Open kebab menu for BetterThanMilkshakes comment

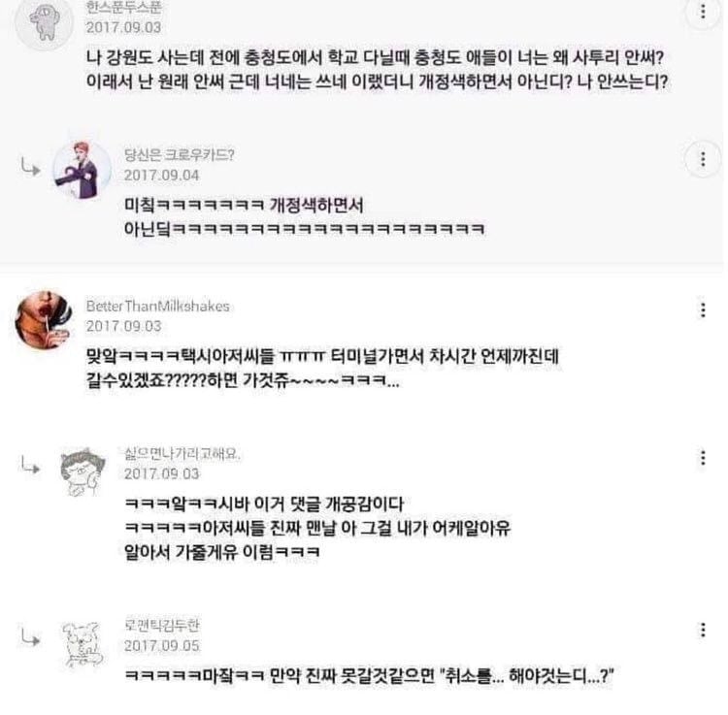point(704,309)
